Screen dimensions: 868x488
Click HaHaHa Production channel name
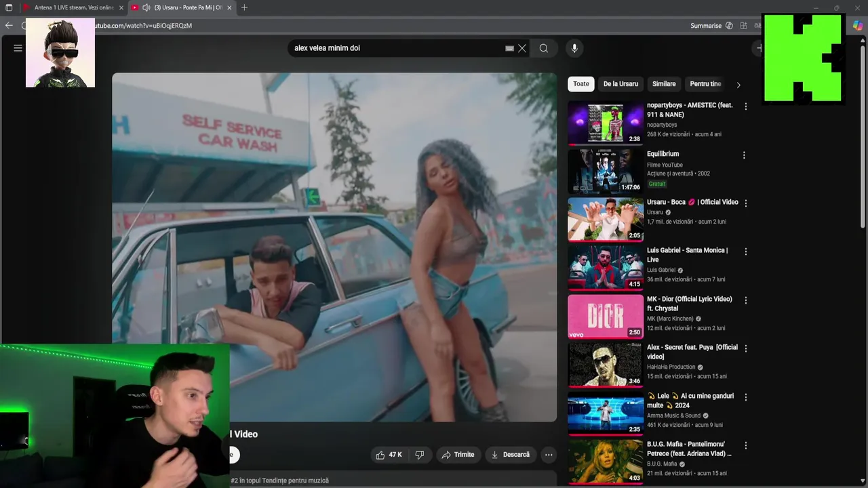pos(671,367)
